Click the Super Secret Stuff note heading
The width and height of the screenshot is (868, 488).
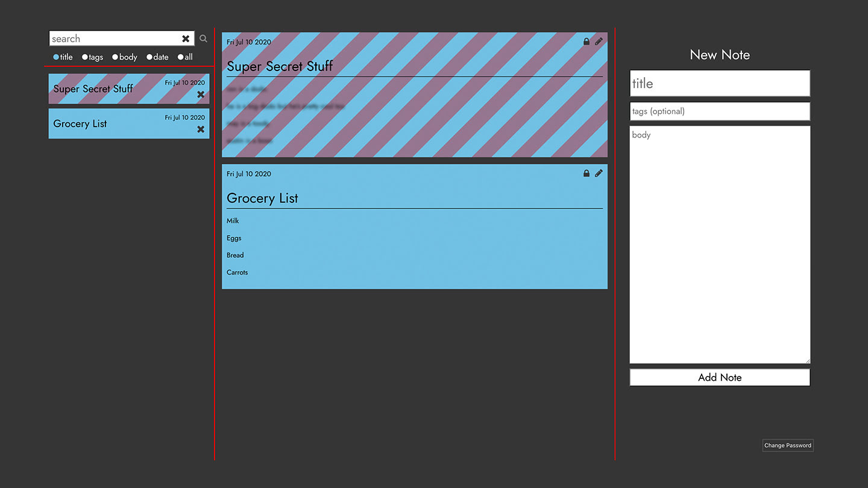tap(280, 66)
